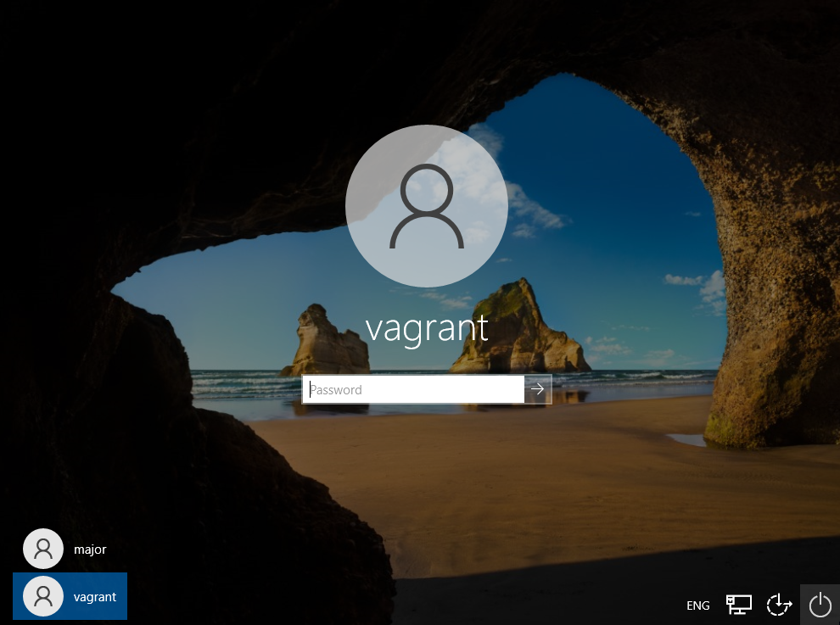
Task: Click the left sea rock in wallpaper
Action: coord(327,343)
